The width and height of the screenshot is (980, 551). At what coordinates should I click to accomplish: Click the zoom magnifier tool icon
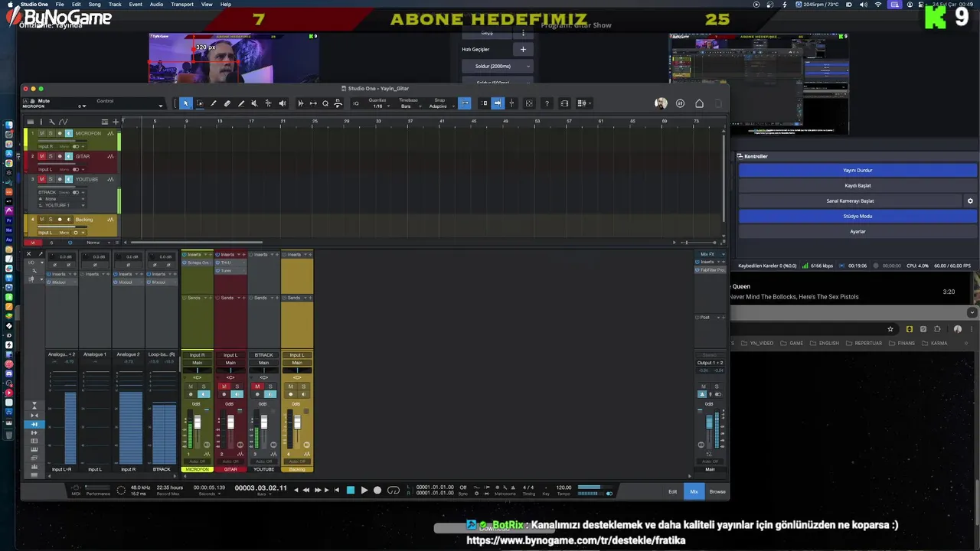[325, 103]
